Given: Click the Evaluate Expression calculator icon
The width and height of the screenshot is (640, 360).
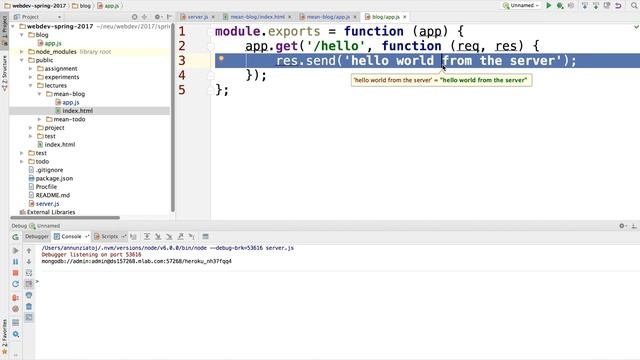Looking at the screenshot, I should pos(205,236).
